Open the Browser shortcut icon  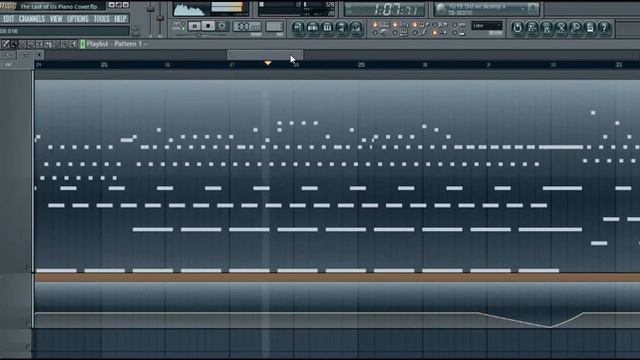click(342, 27)
